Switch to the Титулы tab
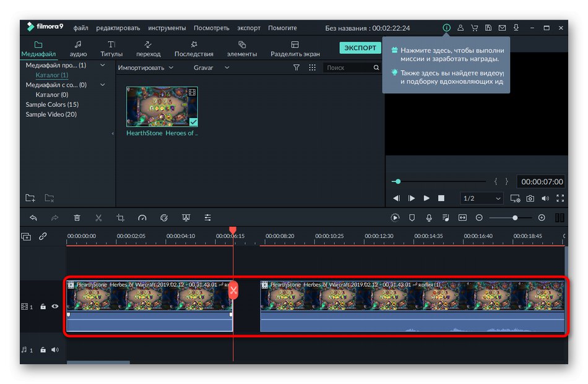This screenshot has height=384, width=588. (x=111, y=49)
